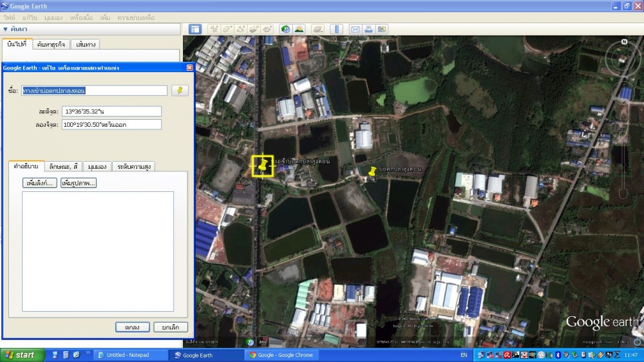
Task: Click the Windows start button
Action: pyautogui.click(x=22, y=355)
